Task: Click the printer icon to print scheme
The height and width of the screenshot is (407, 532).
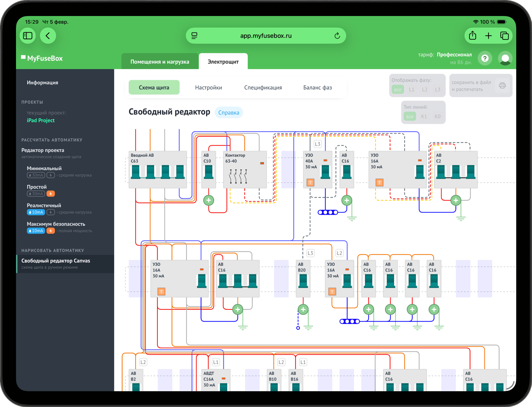Action: pos(502,86)
